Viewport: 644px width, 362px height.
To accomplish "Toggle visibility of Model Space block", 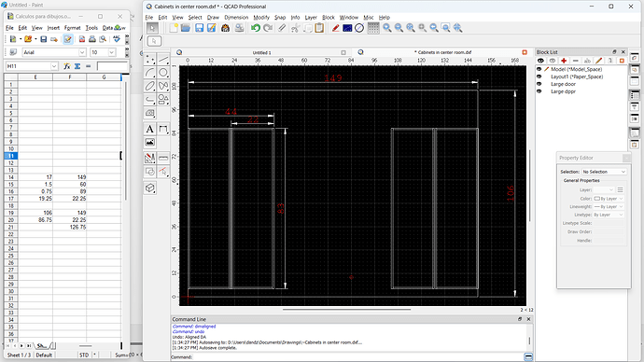I will click(x=539, y=69).
